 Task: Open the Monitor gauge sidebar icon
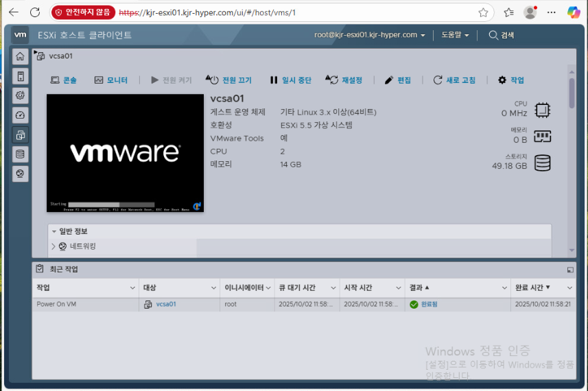pos(21,115)
